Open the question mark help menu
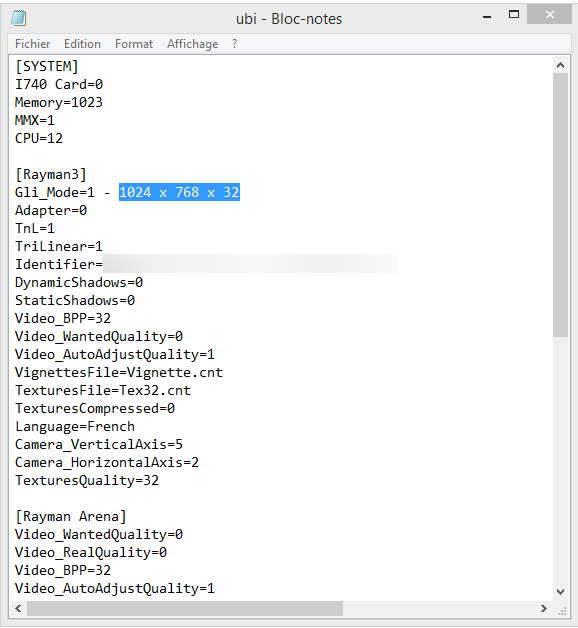 click(x=234, y=44)
